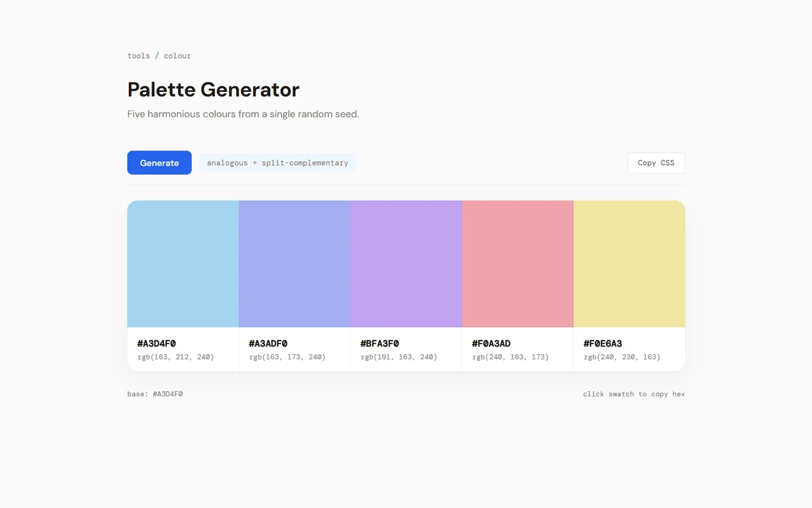The height and width of the screenshot is (508, 812).
Task: Open the tools breadcrumb link
Action: point(139,56)
